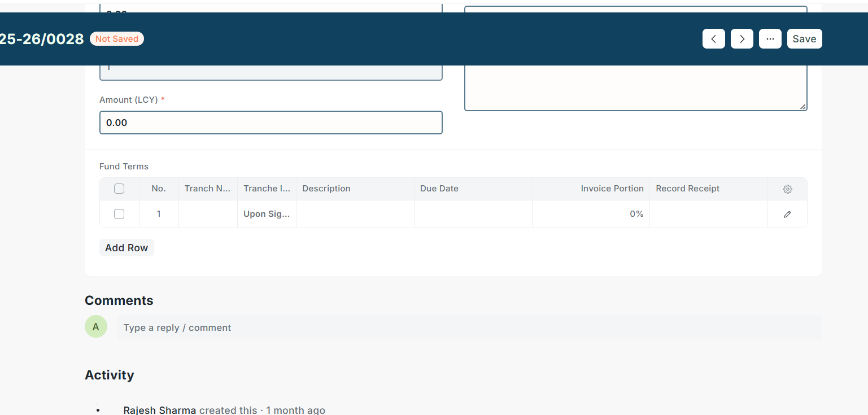Go to next document arrow
The width and height of the screenshot is (868, 415).
741,39
